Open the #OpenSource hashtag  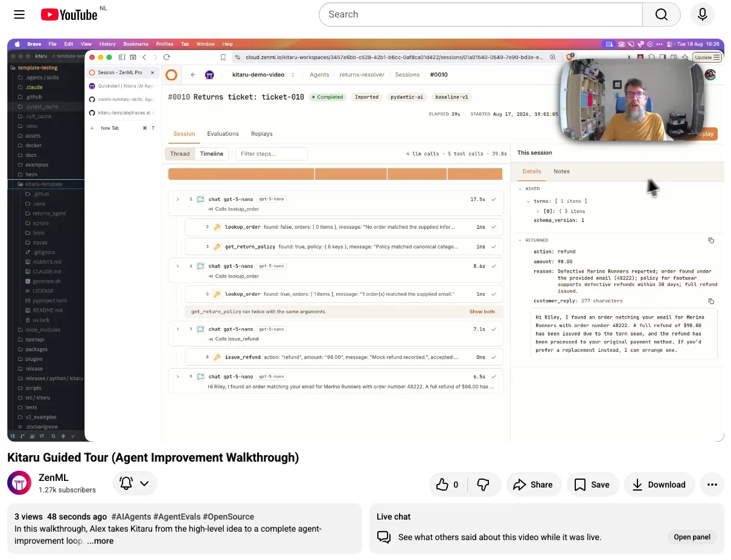click(x=228, y=517)
